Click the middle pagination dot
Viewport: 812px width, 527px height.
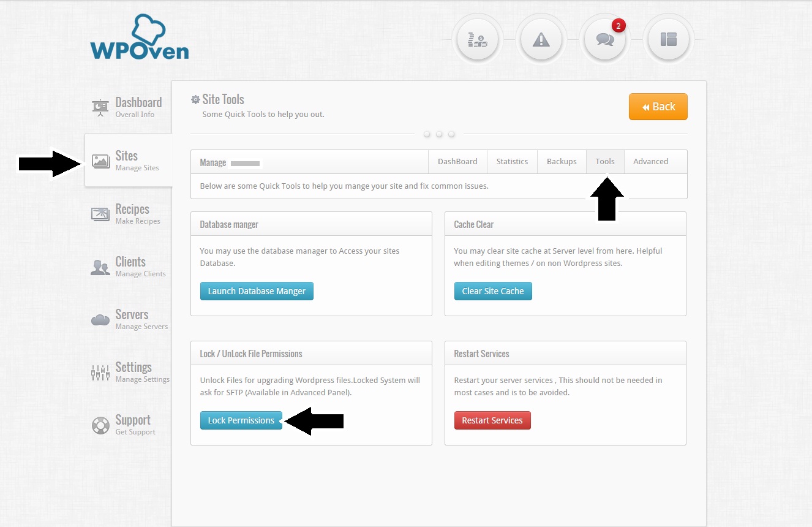pos(439,134)
